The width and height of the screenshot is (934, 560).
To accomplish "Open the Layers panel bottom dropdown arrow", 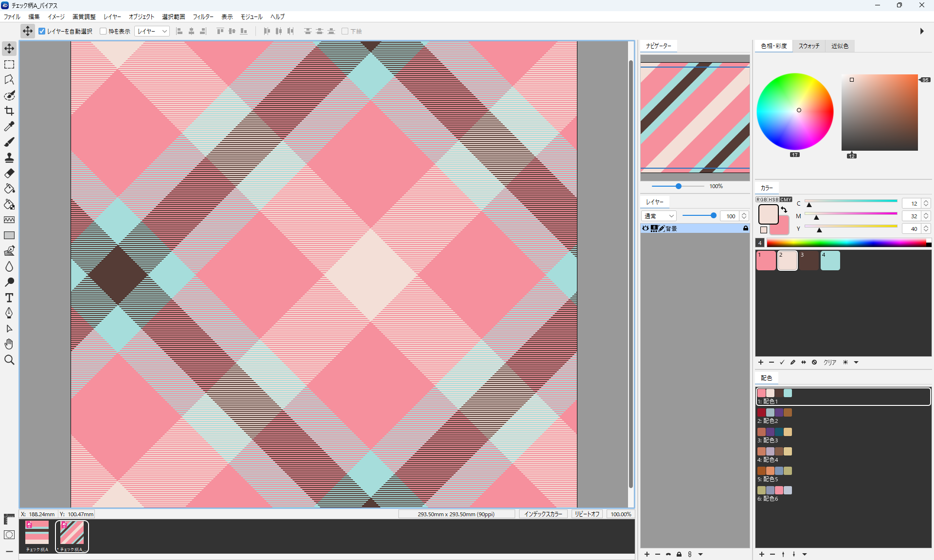I will 700,554.
